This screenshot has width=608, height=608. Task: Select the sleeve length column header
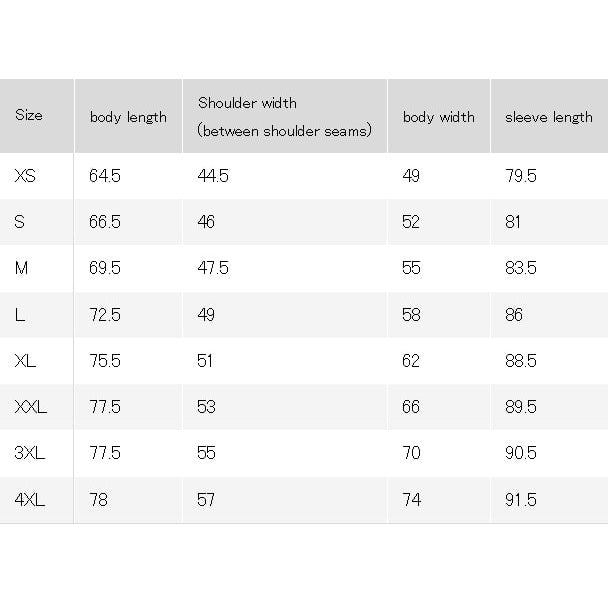point(549,117)
